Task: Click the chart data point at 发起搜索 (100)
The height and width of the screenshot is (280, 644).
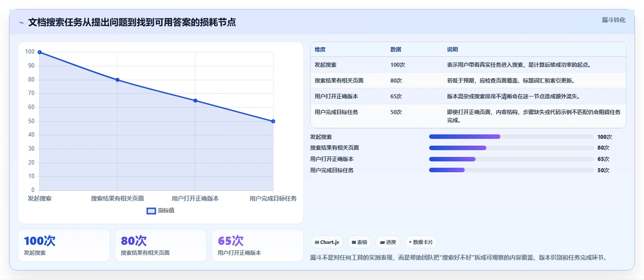Action: (40, 52)
